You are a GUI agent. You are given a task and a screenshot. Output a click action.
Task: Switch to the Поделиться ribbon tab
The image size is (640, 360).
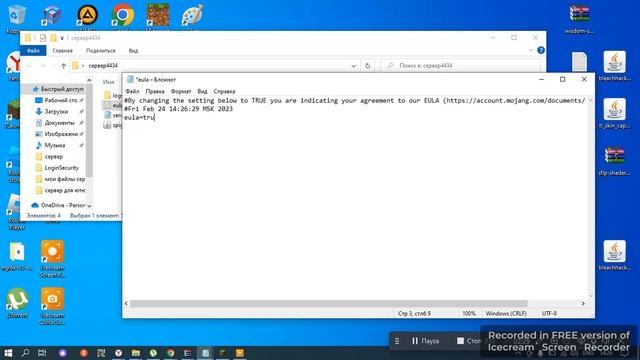click(100, 51)
